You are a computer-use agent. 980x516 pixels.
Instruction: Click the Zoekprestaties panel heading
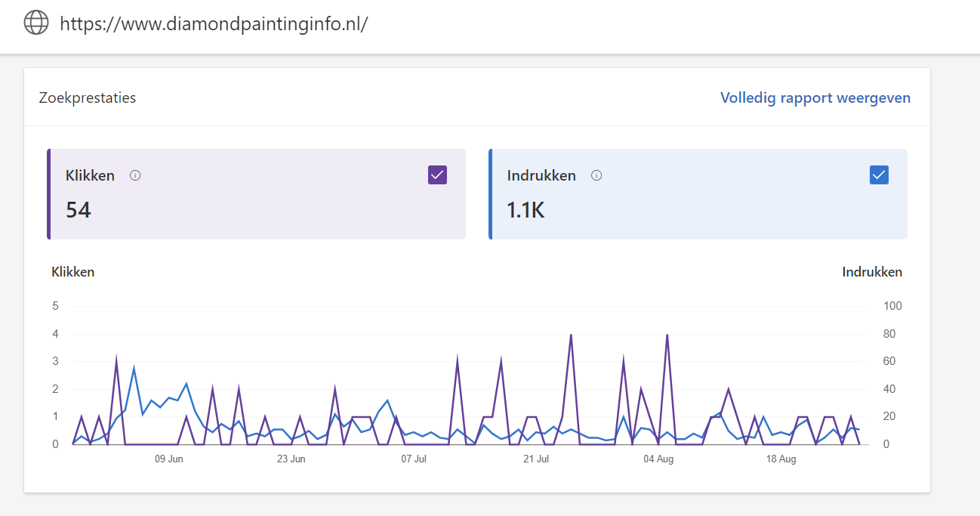point(88,98)
